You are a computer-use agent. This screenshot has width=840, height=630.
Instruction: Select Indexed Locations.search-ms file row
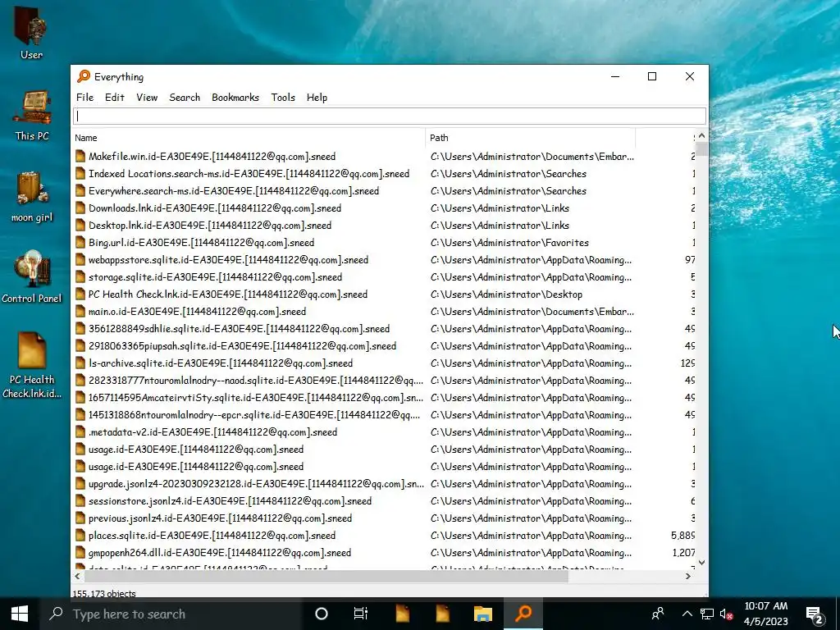tap(384, 174)
